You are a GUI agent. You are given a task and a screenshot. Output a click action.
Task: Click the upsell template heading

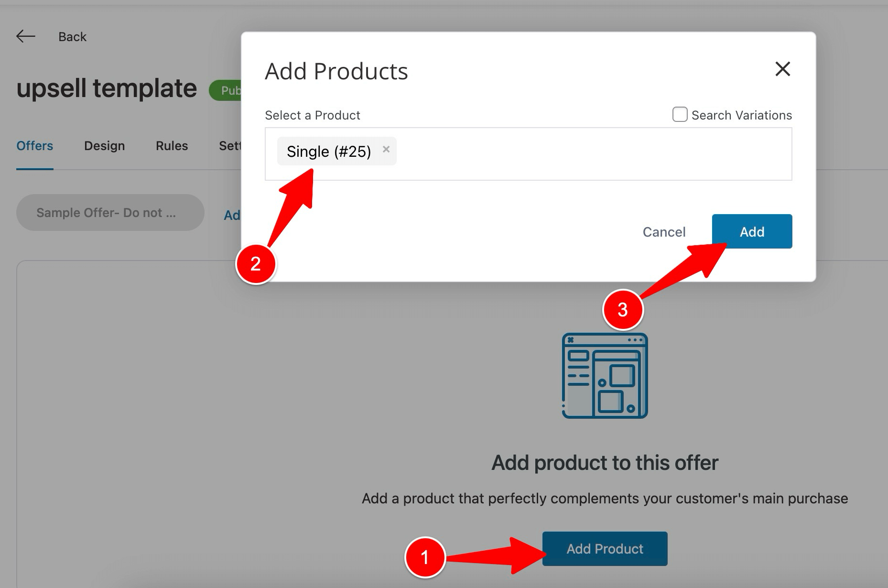[107, 88]
